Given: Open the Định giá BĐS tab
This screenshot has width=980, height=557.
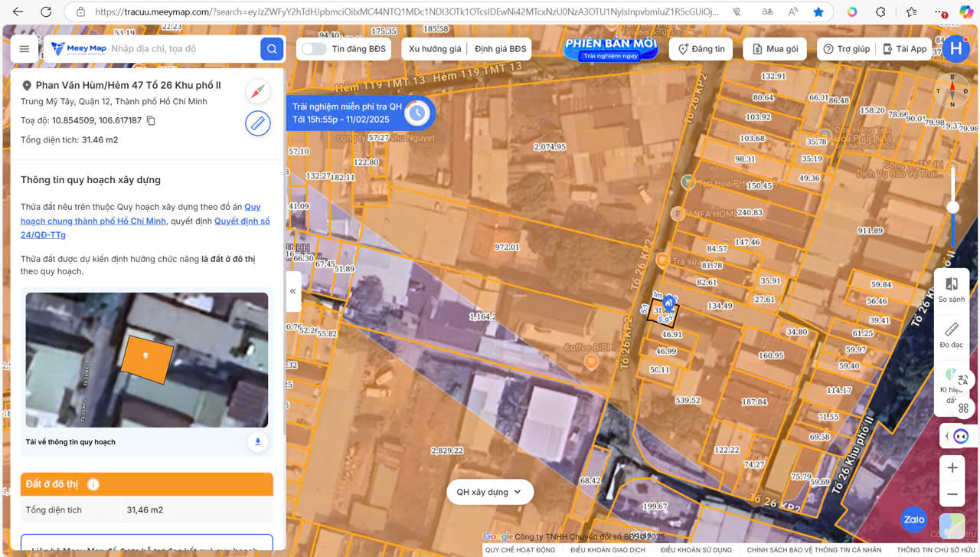Looking at the screenshot, I should coord(500,49).
